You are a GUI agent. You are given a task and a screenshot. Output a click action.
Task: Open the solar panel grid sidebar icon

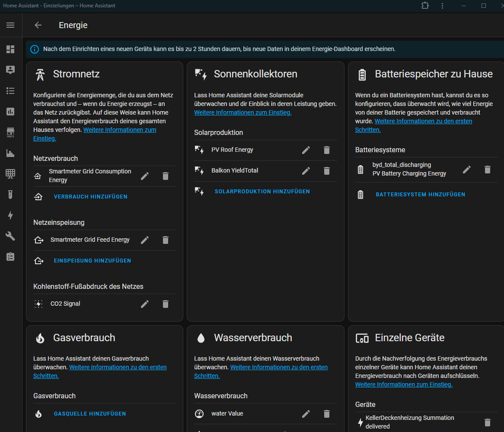click(x=10, y=174)
